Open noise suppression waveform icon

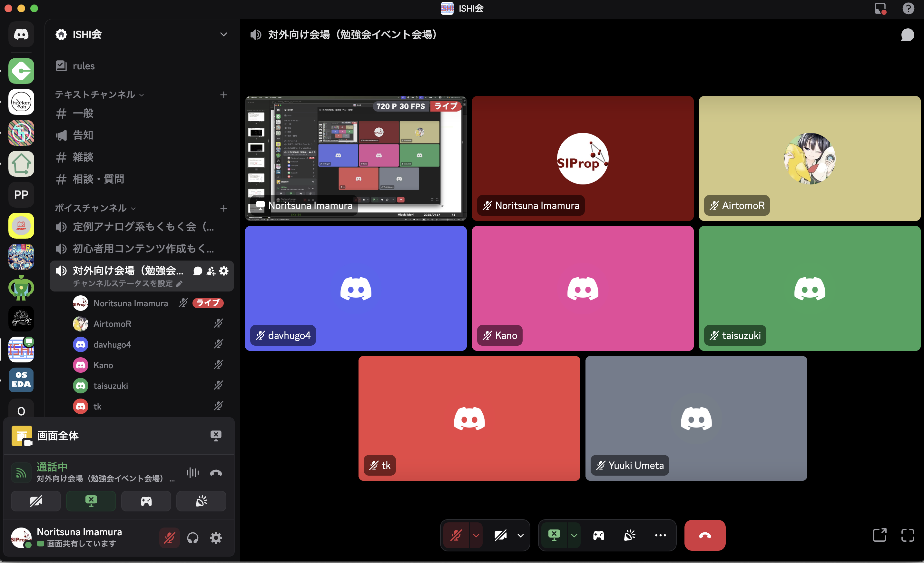(x=193, y=473)
